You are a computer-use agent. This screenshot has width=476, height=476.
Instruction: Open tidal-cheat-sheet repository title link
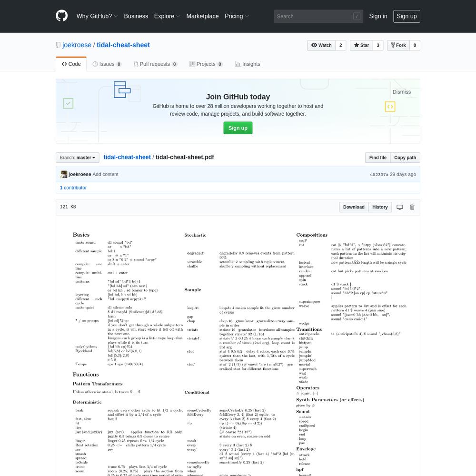pyautogui.click(x=123, y=45)
